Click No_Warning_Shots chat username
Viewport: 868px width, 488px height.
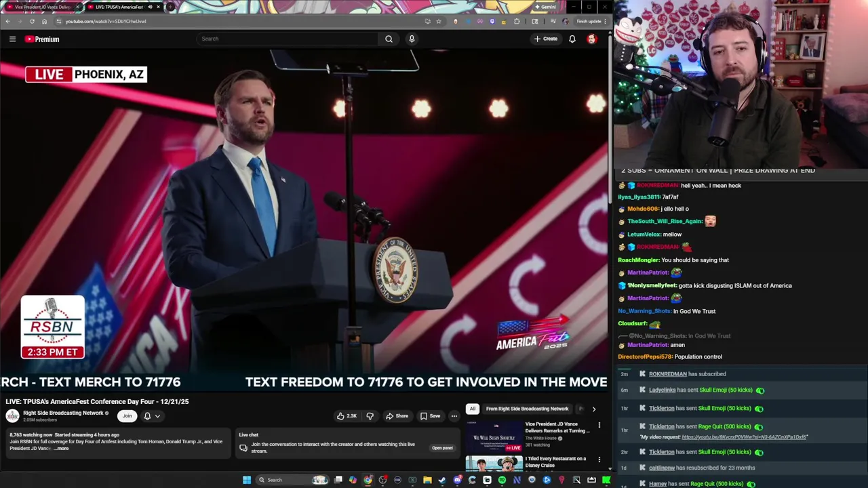[644, 311]
